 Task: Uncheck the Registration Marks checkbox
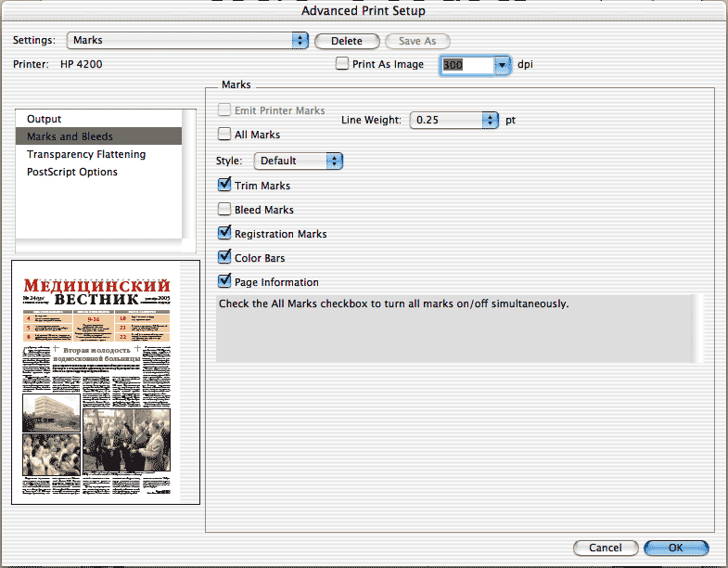click(224, 233)
